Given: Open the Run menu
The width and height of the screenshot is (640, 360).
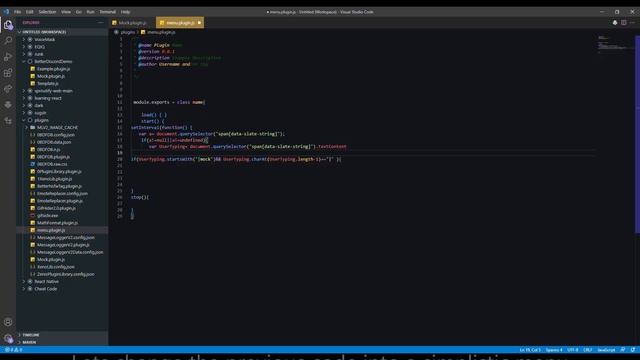Looking at the screenshot, I should pos(90,12).
